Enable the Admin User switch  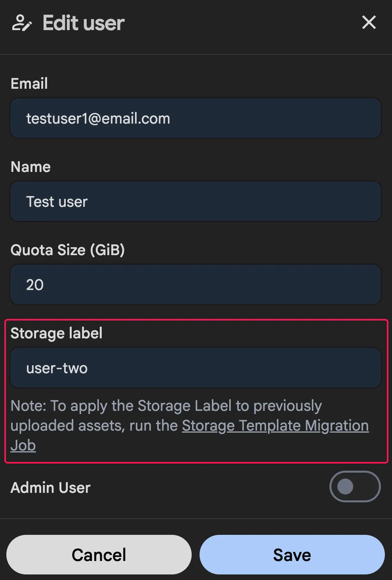click(x=354, y=487)
